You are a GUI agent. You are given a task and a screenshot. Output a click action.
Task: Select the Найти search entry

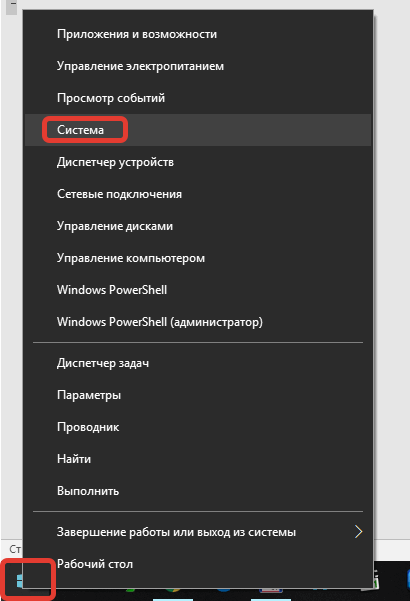click(74, 459)
